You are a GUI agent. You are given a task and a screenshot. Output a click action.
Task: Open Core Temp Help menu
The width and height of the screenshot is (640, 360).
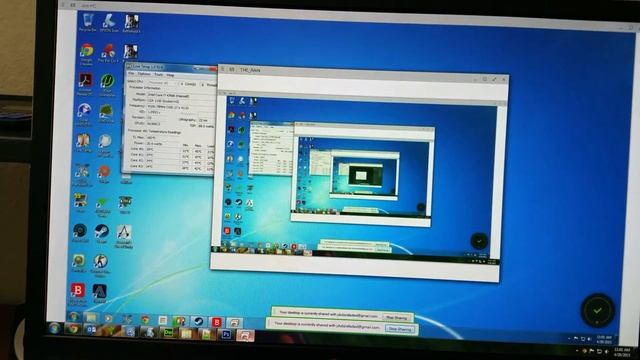click(x=170, y=75)
